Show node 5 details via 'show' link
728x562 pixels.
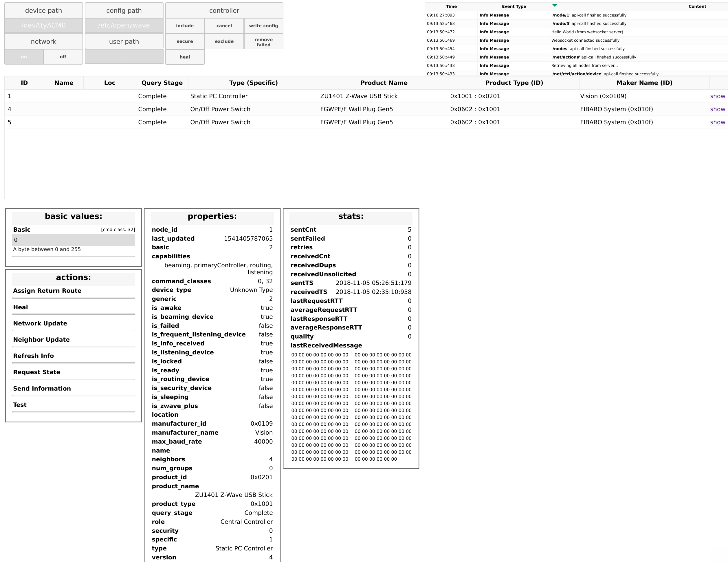717,123
